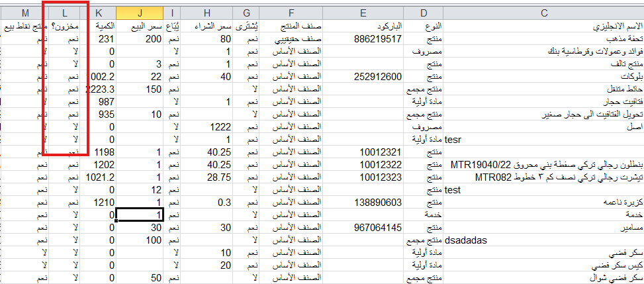This screenshot has width=644, height=284.
Task: Select column header E
Action: [x=363, y=13]
